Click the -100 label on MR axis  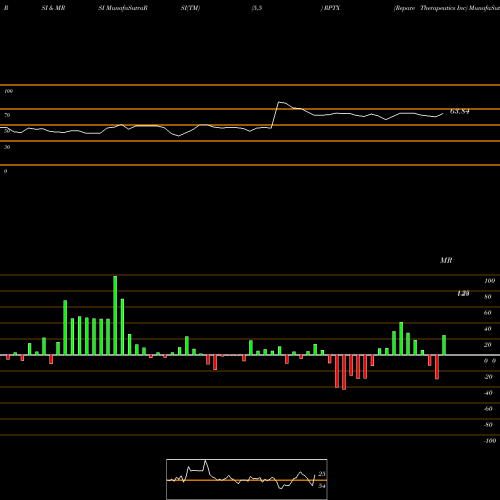(490, 441)
